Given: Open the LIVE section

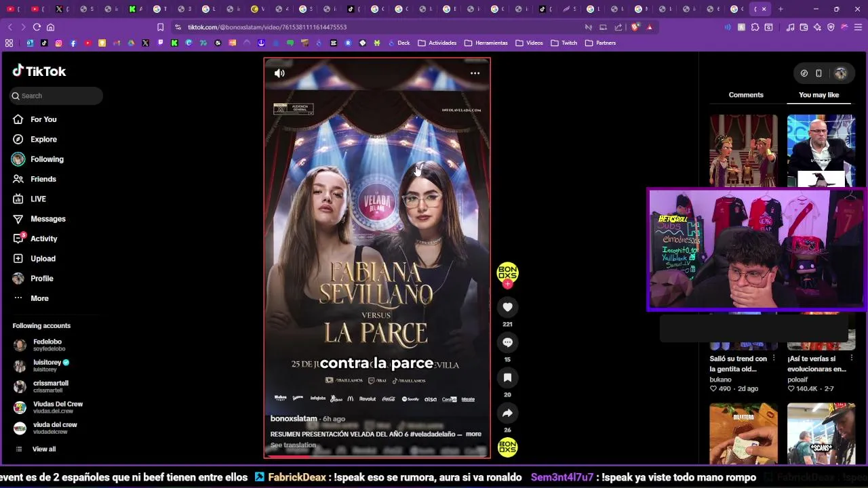Looking at the screenshot, I should click(29, 199).
